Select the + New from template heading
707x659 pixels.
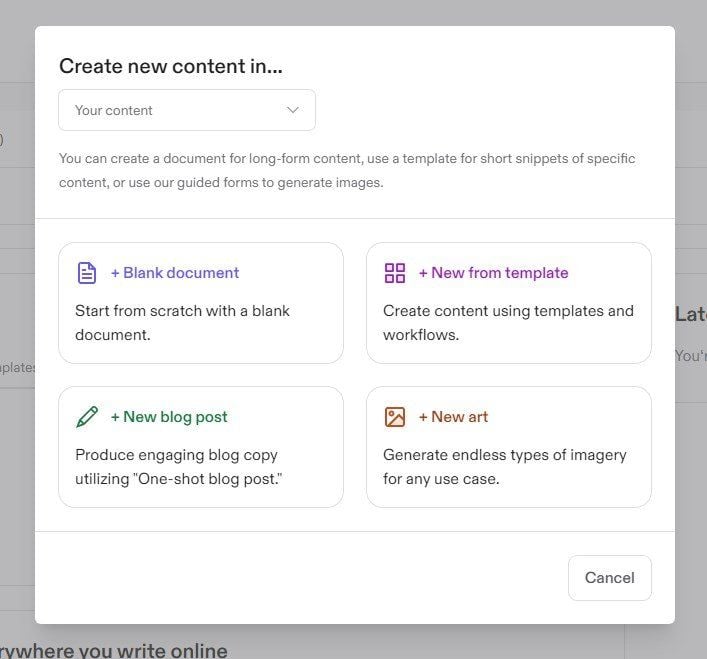pos(493,273)
